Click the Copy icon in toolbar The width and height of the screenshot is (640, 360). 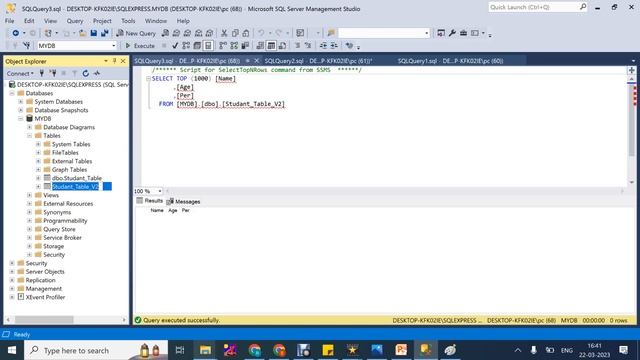235,33
